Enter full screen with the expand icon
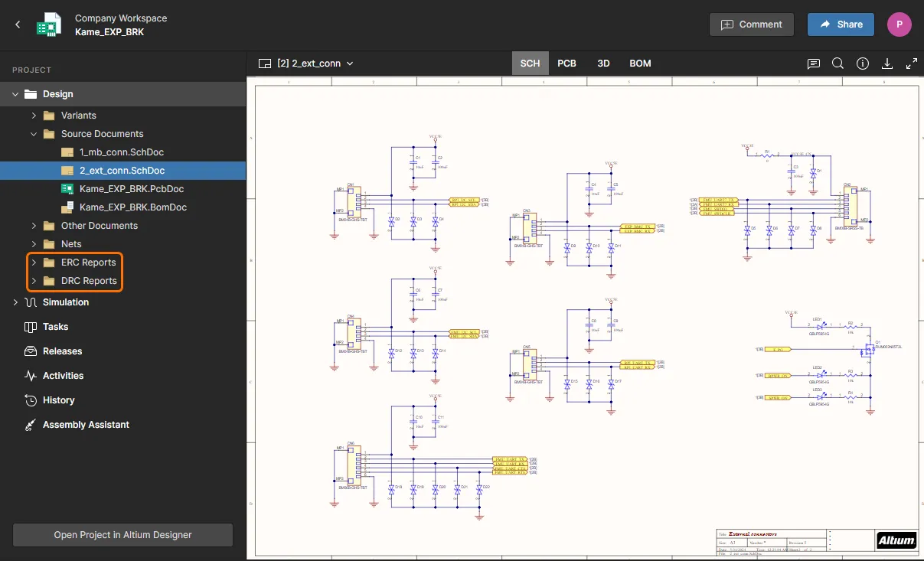This screenshot has width=924, height=561. (x=911, y=64)
